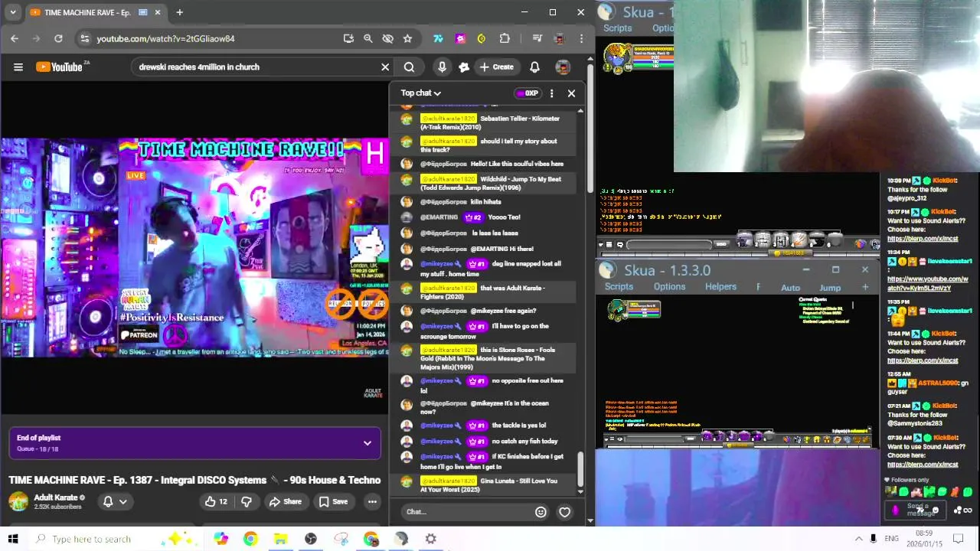The width and height of the screenshot is (980, 551).
Task: Click the install app icon in address bar
Action: [x=348, y=38]
